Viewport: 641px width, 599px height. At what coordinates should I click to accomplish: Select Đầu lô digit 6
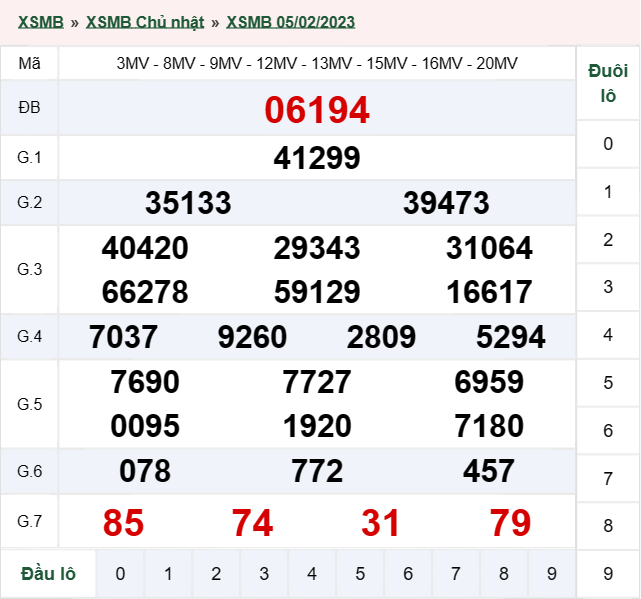[x=408, y=574]
